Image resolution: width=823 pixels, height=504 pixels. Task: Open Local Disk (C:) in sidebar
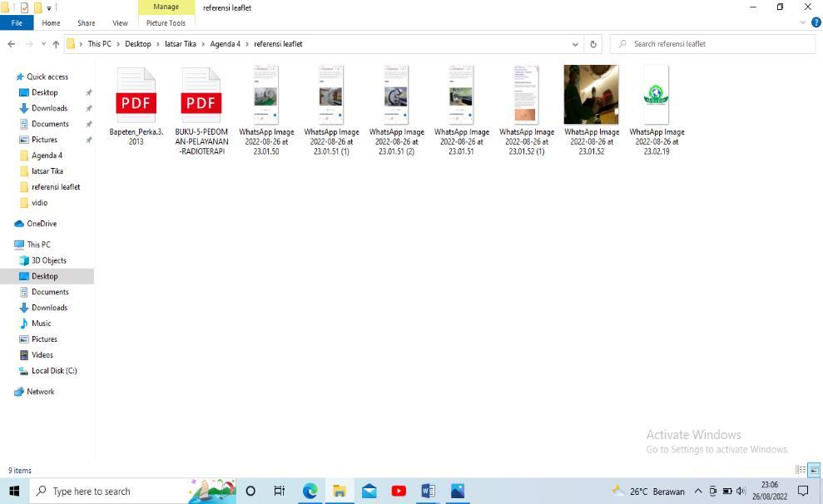click(54, 370)
